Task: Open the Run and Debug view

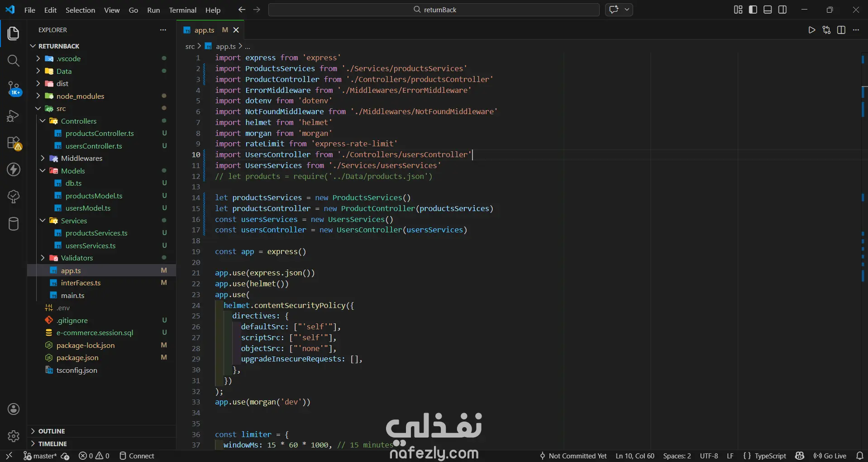Action: (x=14, y=115)
